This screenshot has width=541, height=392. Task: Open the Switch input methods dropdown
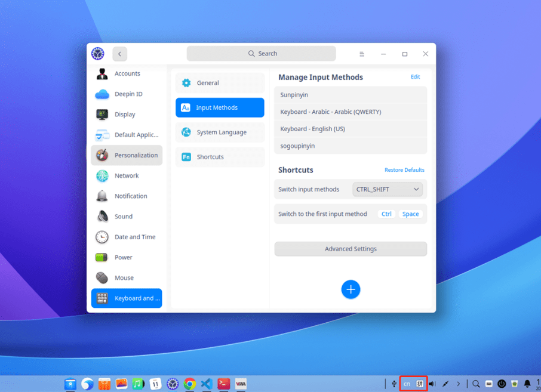[388, 189]
